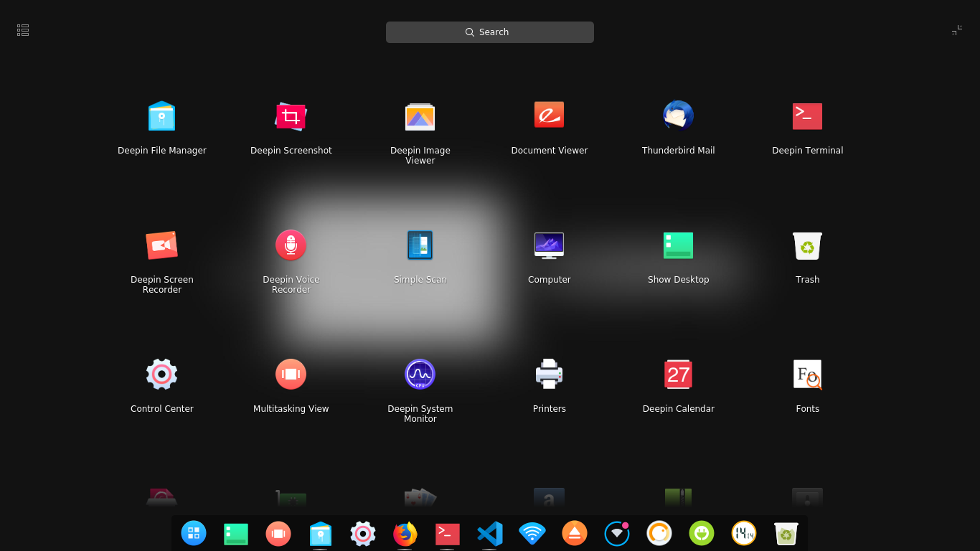Click the 14:14 clock in dock
Screen dimensions: 980x551
pyautogui.click(x=744, y=533)
